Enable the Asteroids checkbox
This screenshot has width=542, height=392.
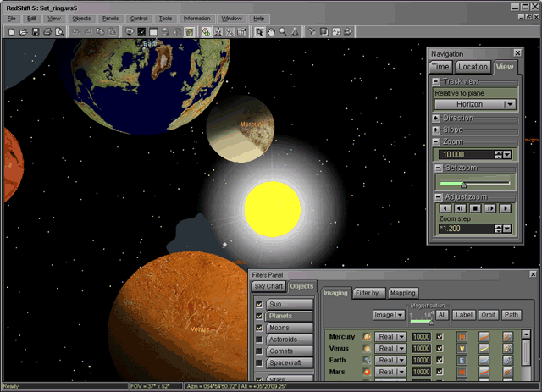[x=259, y=340]
